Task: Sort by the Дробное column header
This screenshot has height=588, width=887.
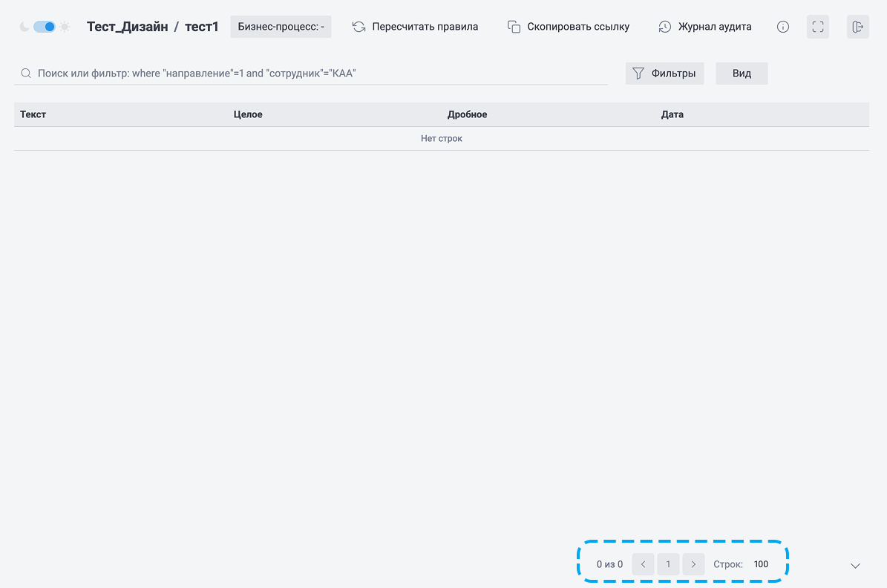Action: tap(468, 114)
